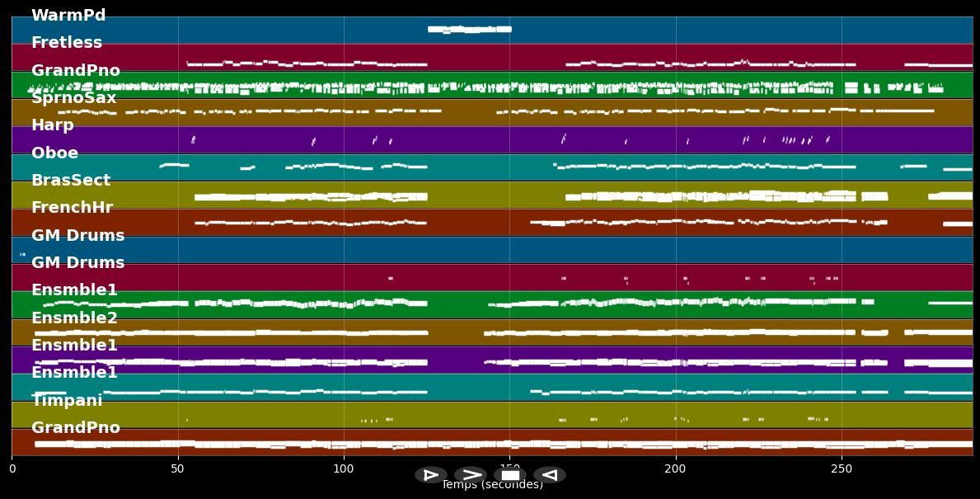Viewport: 980px width, 499px height.
Task: Click the 250 second tick label
Action: pos(842,469)
